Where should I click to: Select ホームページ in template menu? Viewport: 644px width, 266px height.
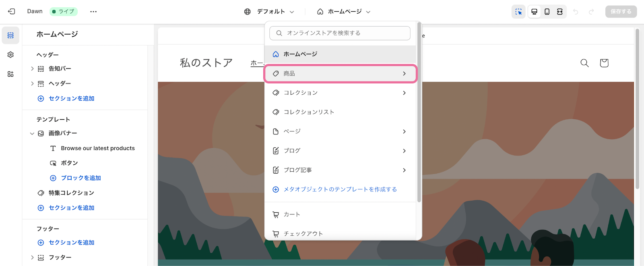coord(340,54)
